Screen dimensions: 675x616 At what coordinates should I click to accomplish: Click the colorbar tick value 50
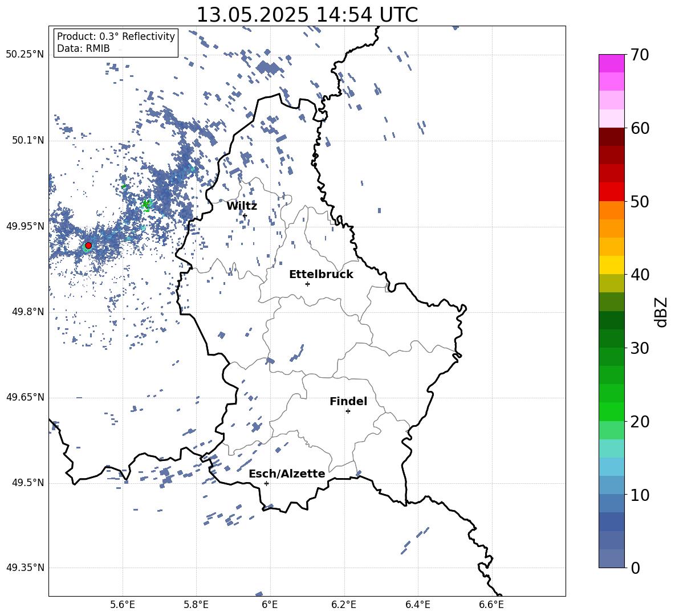(640, 201)
